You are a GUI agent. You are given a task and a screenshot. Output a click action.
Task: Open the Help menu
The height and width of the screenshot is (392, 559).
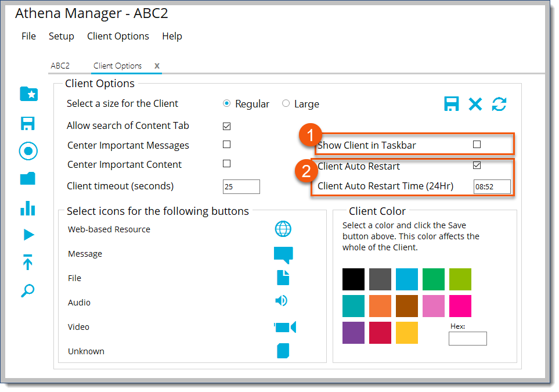coord(172,37)
